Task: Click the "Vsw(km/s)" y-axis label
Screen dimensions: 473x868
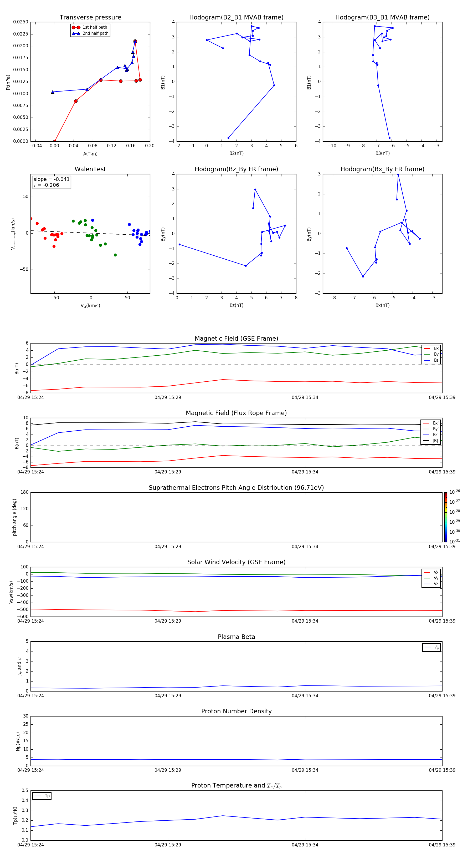Action: coord(11,592)
